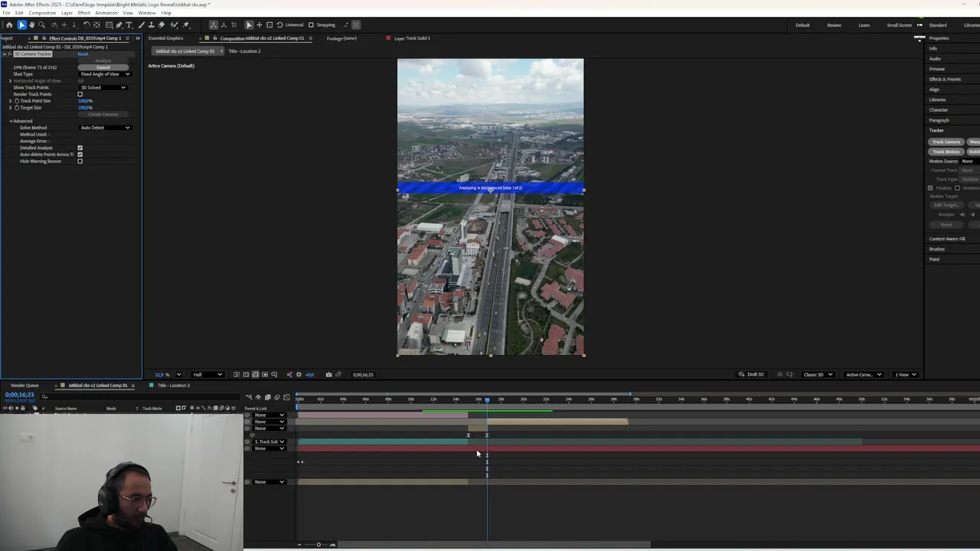Open the Classic 3D renderer dropdown
The width and height of the screenshot is (980, 551).
(818, 374)
